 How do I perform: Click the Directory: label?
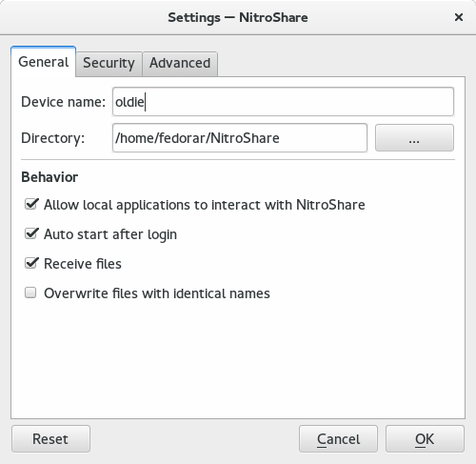pyautogui.click(x=53, y=138)
